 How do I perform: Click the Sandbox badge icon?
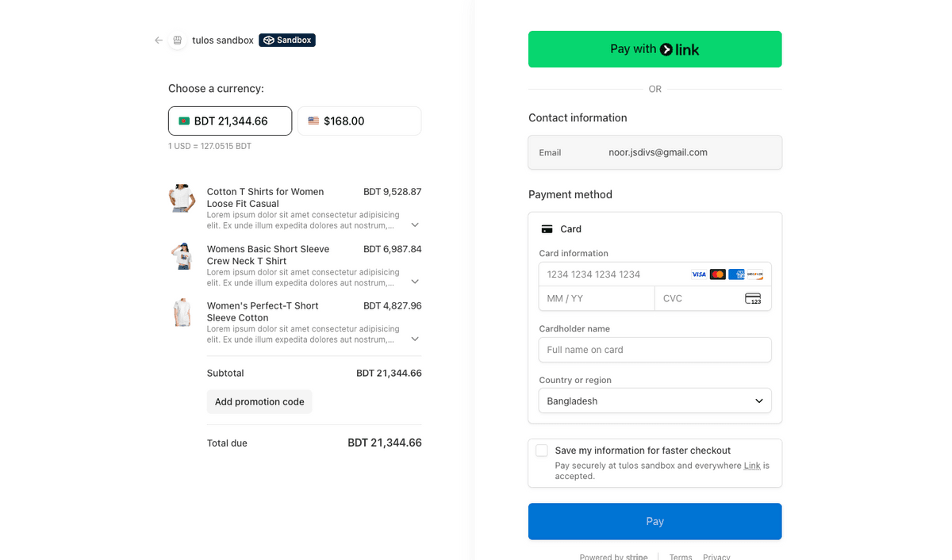pos(269,40)
